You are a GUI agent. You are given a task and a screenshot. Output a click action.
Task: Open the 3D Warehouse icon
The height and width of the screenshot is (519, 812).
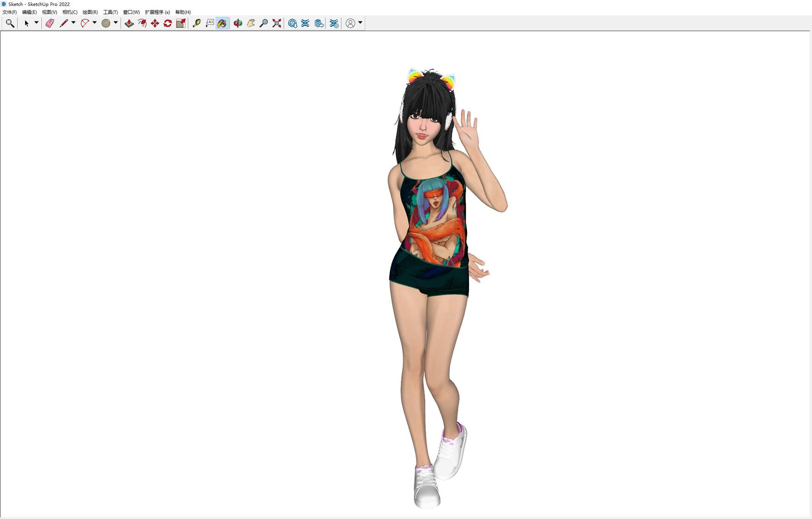click(292, 23)
